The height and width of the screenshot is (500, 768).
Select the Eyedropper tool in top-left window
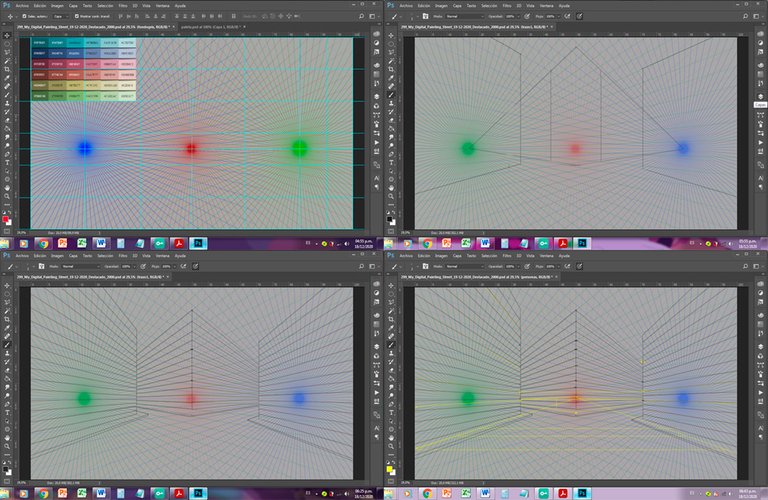(x=7, y=78)
